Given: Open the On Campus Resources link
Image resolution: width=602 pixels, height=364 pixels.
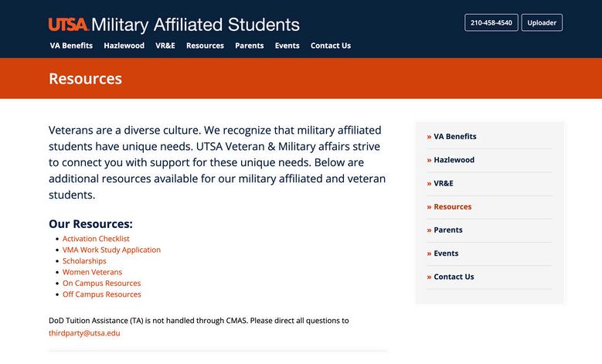Looking at the screenshot, I should point(101,284).
